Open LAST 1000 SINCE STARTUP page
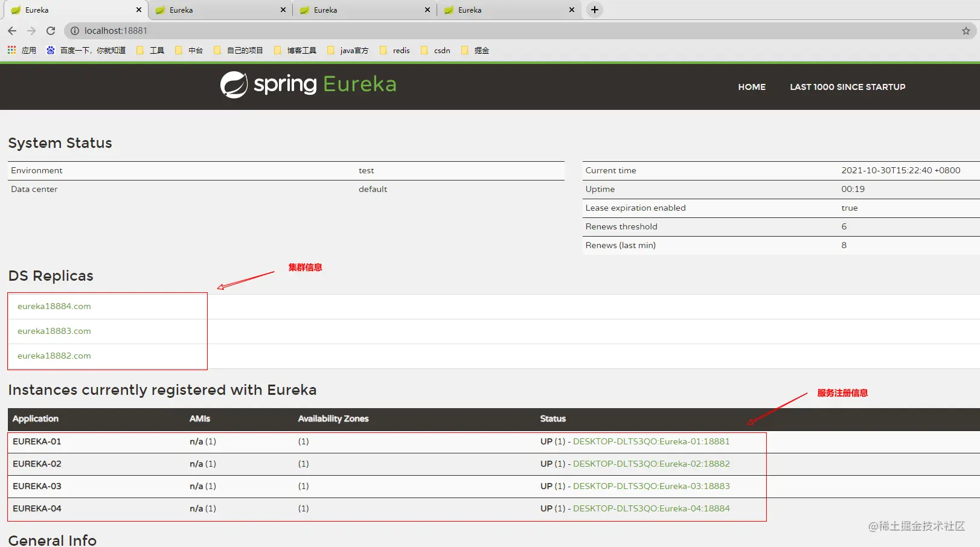 click(x=848, y=87)
